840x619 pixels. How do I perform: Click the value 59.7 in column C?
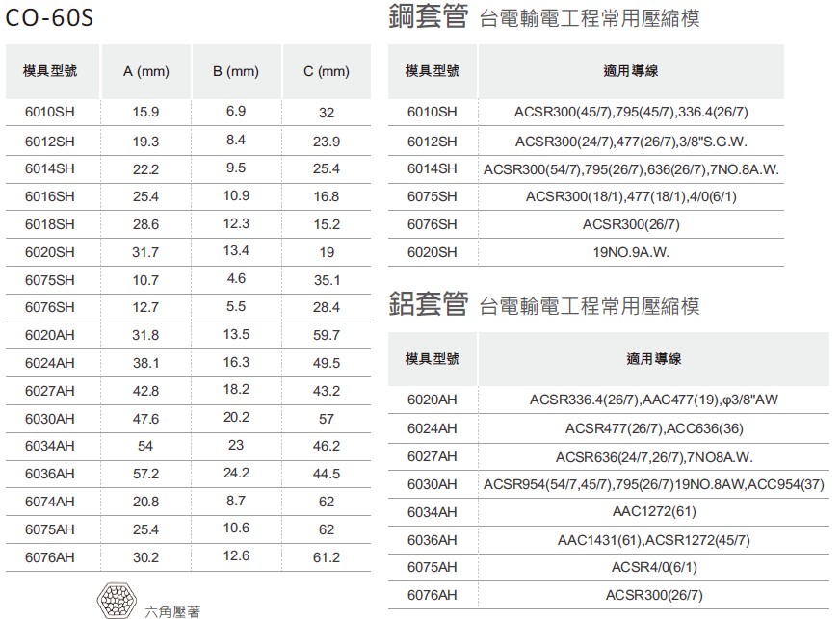(327, 335)
